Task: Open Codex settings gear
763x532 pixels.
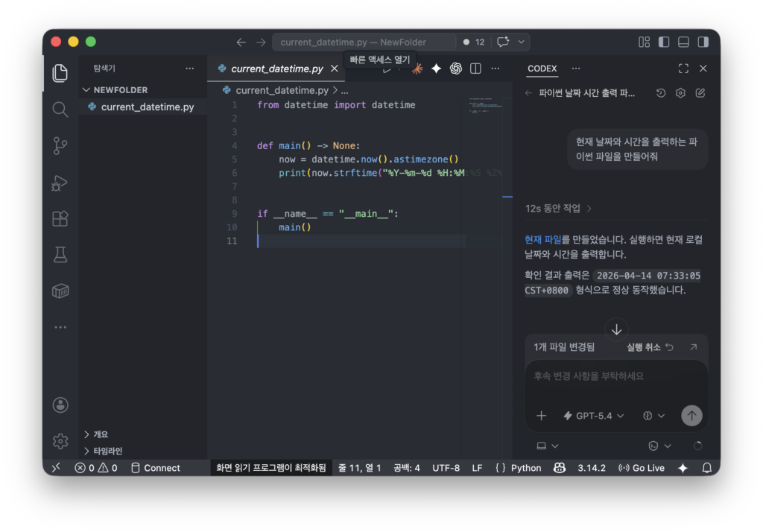Action: 680,93
